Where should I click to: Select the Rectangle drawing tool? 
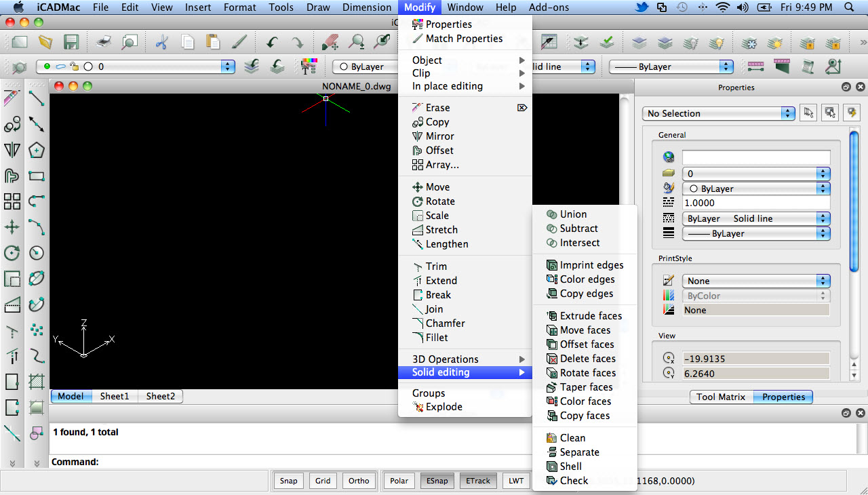point(36,173)
